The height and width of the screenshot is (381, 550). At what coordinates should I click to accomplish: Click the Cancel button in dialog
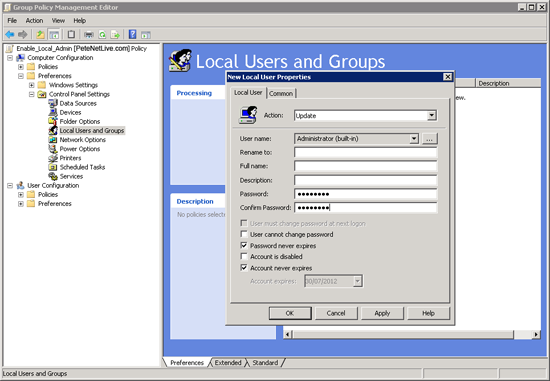coord(336,313)
